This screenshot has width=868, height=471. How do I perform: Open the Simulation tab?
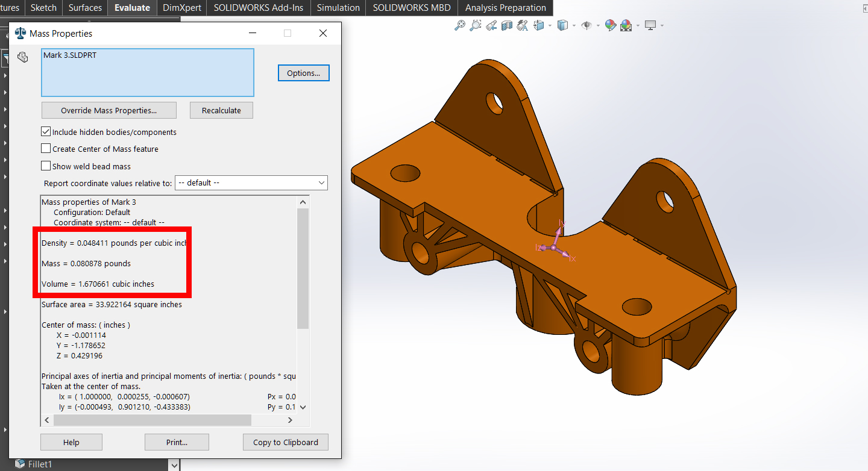click(x=338, y=8)
